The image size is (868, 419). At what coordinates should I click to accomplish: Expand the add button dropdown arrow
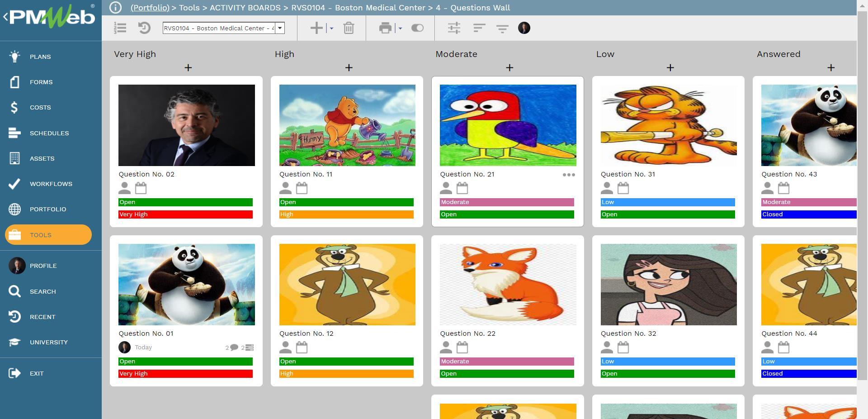(331, 28)
